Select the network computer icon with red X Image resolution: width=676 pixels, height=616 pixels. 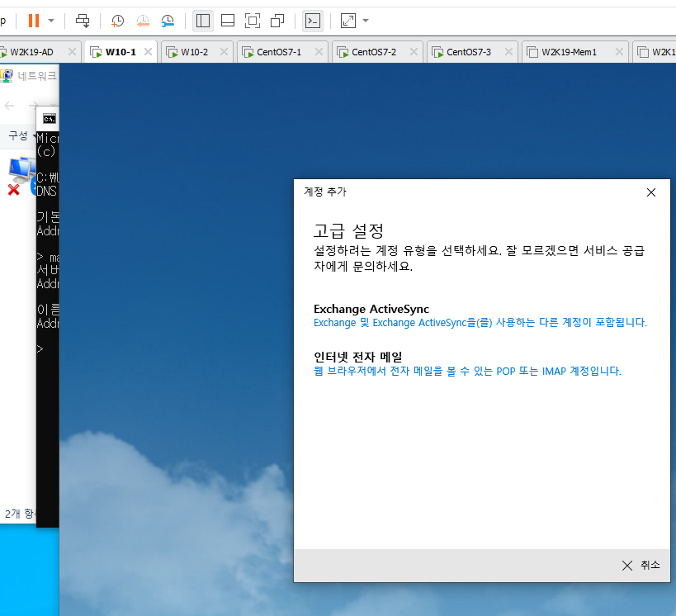click(21, 177)
